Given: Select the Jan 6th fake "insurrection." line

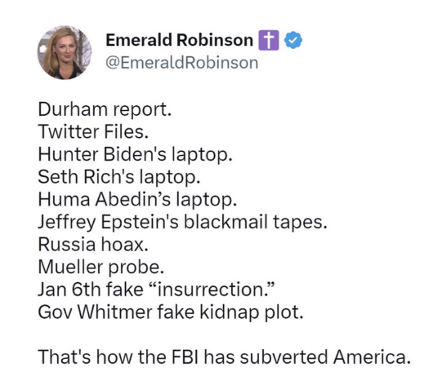Looking at the screenshot, I should tap(156, 289).
